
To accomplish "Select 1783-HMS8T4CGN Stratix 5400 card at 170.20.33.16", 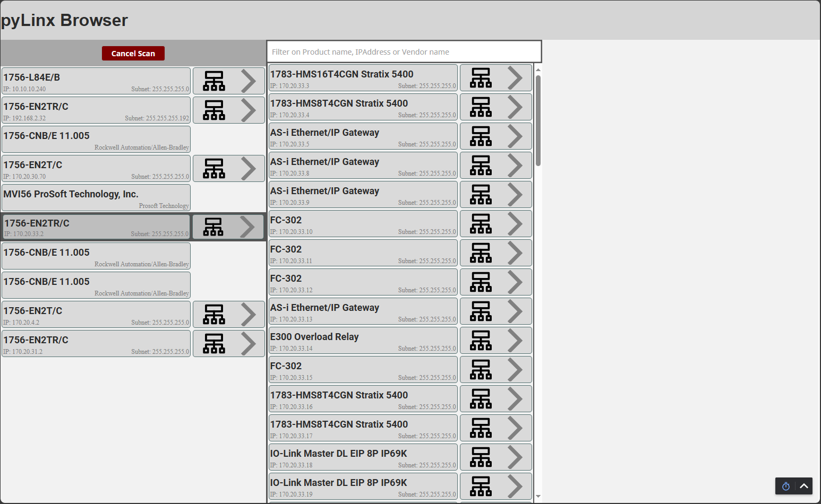I will (363, 399).
